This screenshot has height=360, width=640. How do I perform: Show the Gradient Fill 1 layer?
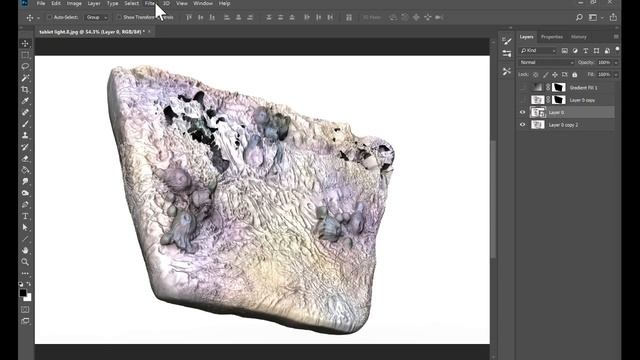click(x=522, y=87)
